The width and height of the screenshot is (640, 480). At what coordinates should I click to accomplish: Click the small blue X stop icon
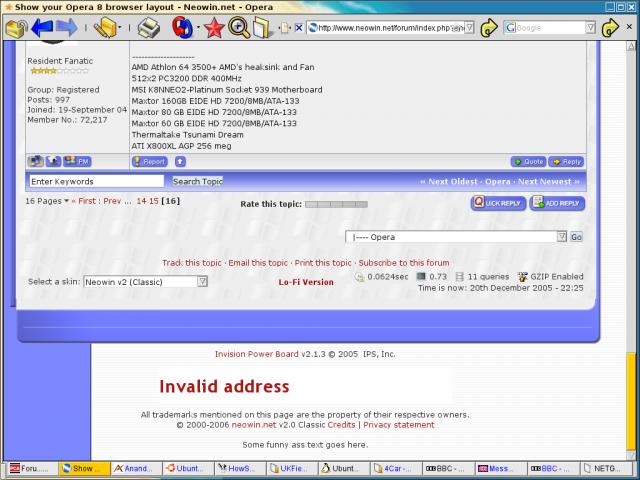click(299, 28)
